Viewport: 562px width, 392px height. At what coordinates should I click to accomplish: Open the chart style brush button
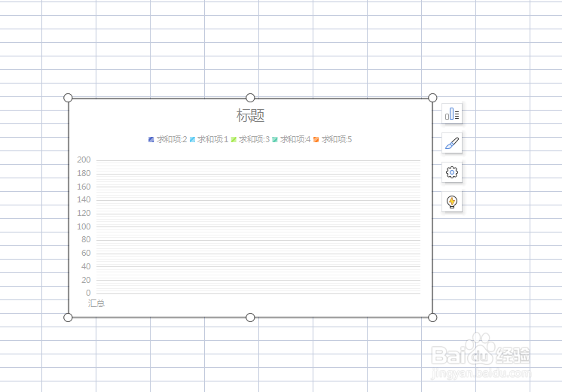451,143
